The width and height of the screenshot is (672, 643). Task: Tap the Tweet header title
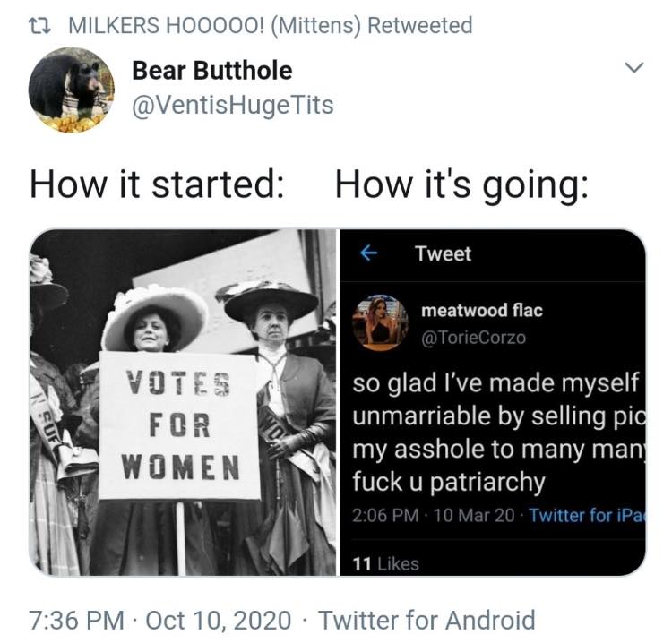pyautogui.click(x=443, y=253)
